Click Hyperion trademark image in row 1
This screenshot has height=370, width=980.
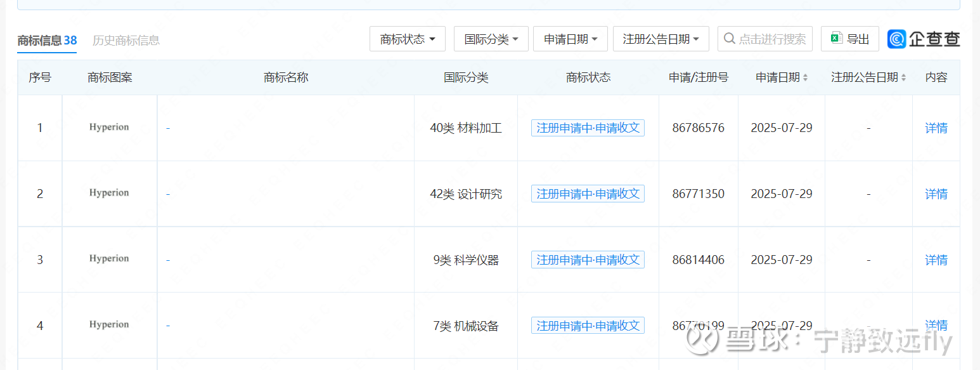coord(109,127)
